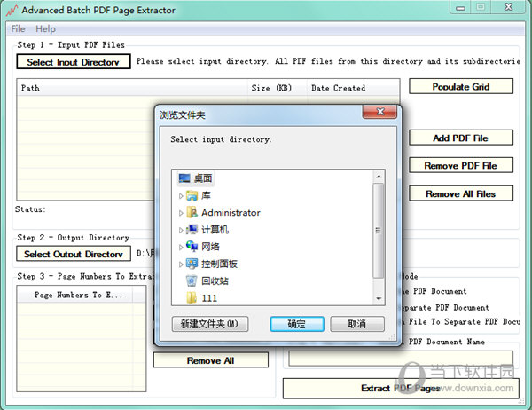Select the 111 folder label
The width and height of the screenshot is (532, 410).
pyautogui.click(x=209, y=298)
